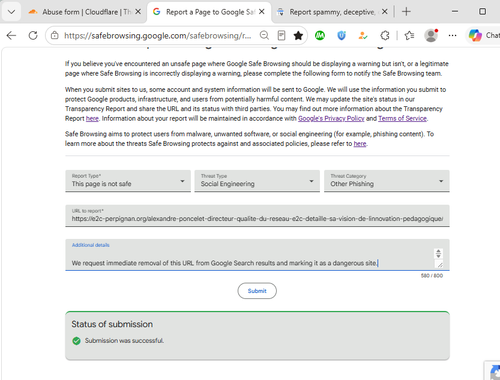Open the blue shield extension icon
Screen dimensions: 500x380
[x=341, y=35]
